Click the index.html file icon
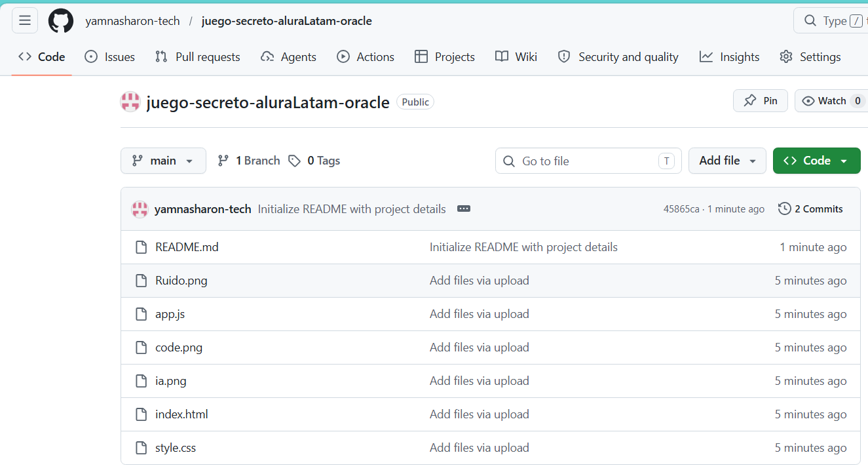This screenshot has height=476, width=868. coord(141,414)
